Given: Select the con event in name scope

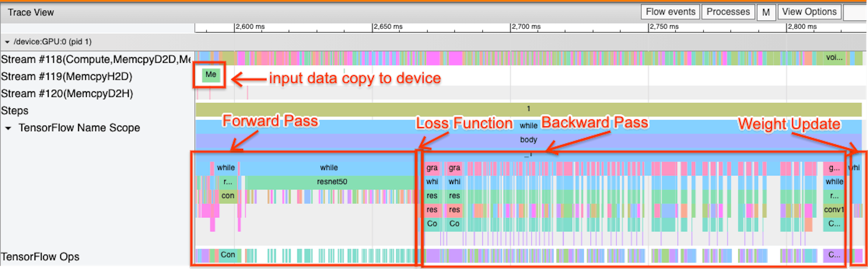Looking at the screenshot, I should click(x=228, y=196).
